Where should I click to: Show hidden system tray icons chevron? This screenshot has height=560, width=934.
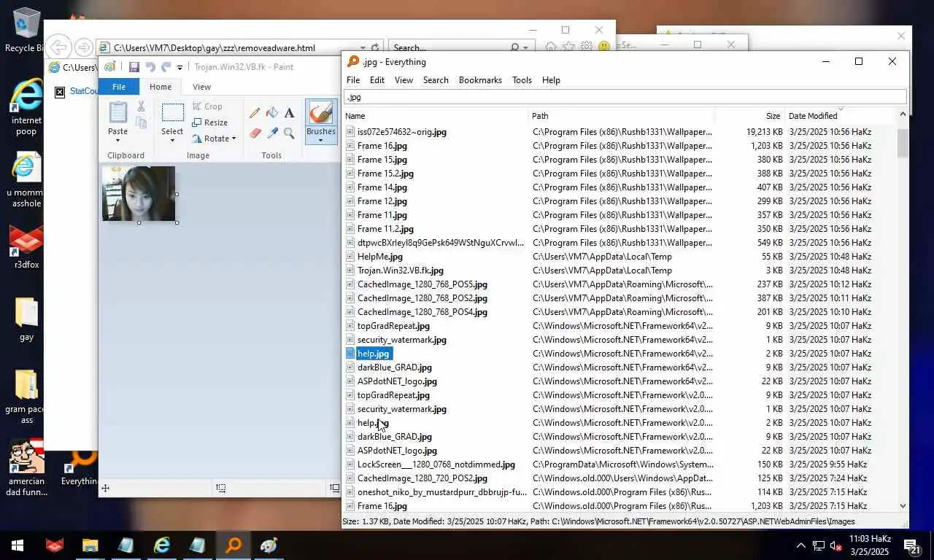click(800, 545)
